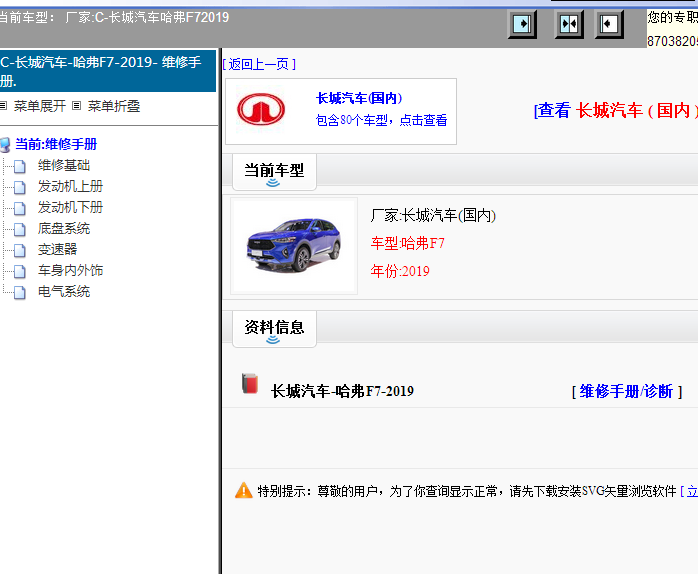698x574 pixels.
Task: Click the 长城汽车-哈弗F7-2019 document title
Action: [342, 391]
